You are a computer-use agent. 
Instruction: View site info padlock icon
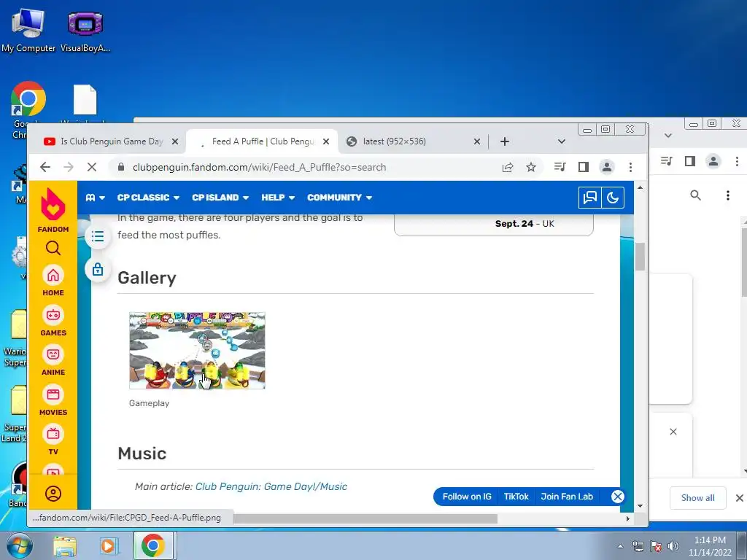tap(121, 167)
